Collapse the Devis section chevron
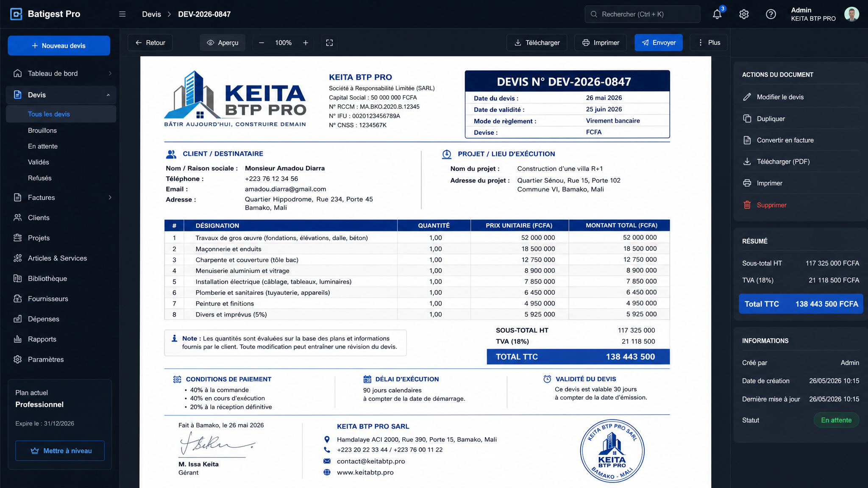The image size is (868, 488). [x=108, y=95]
